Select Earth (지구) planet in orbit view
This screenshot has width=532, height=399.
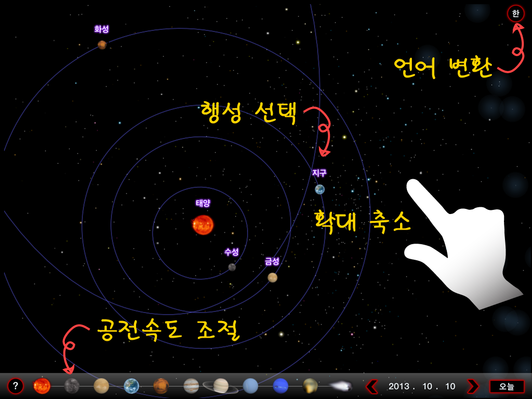pos(320,189)
